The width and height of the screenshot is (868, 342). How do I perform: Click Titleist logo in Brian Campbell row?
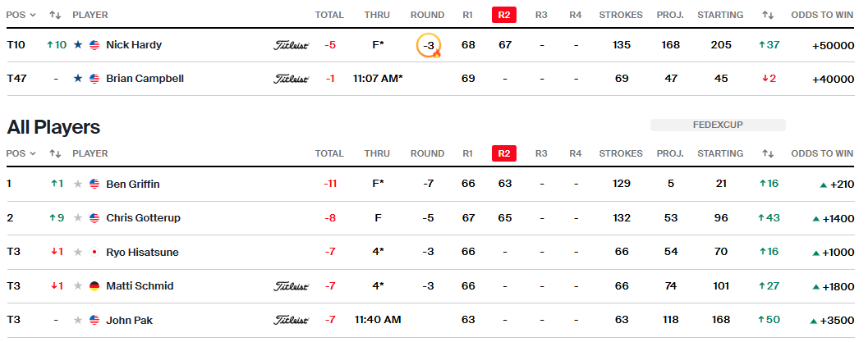tap(291, 79)
